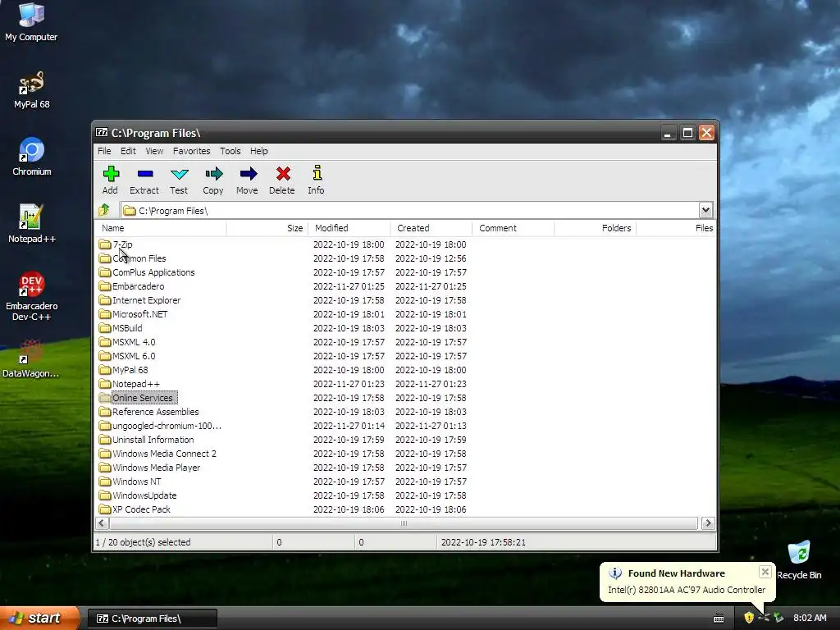Open Embarcadero Dev-C++ desktop shortcut
This screenshot has height=630, width=840.
point(31,296)
